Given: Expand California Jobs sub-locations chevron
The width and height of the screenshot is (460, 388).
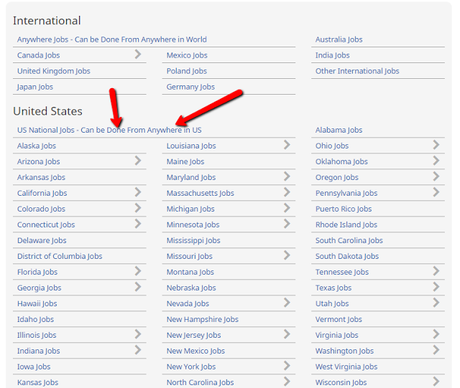Looking at the screenshot, I should tap(138, 192).
